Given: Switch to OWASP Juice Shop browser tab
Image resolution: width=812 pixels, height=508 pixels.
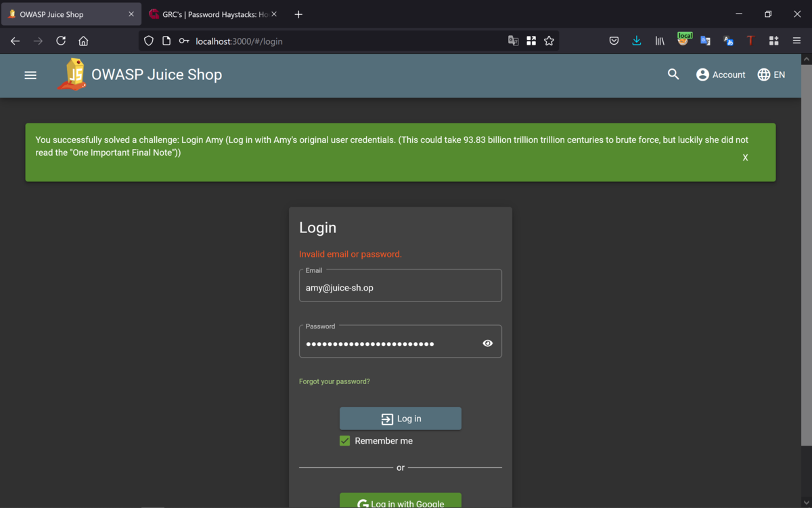Looking at the screenshot, I should tap(72, 14).
